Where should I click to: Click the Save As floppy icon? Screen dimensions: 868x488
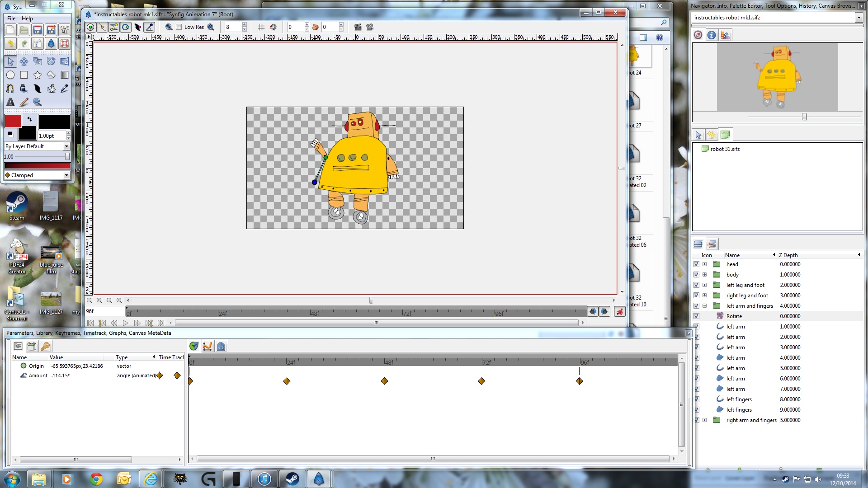pos(51,30)
